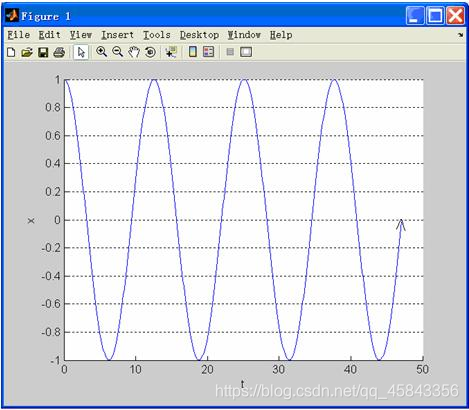The image size is (469, 410).
Task: Open the Desktop menu
Action: pos(199,35)
